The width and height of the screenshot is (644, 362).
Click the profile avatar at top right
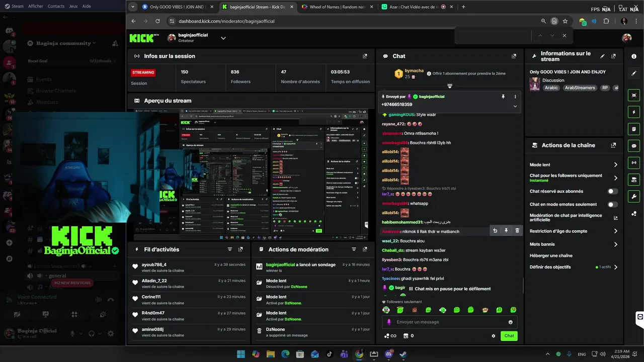tap(626, 38)
